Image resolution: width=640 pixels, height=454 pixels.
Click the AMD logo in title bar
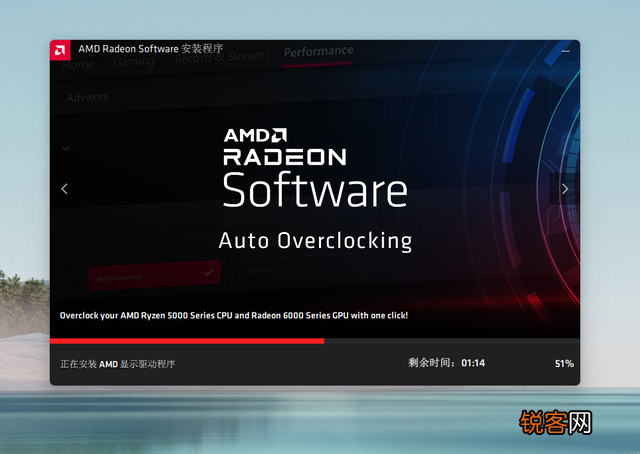(62, 49)
